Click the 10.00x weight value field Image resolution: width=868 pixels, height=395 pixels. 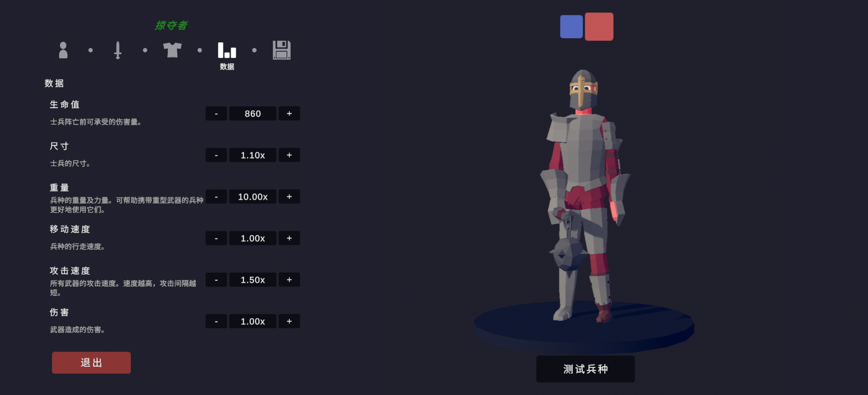click(x=253, y=197)
